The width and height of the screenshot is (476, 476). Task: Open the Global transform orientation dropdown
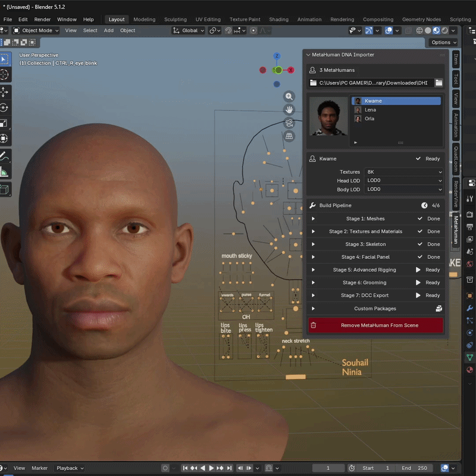click(188, 30)
